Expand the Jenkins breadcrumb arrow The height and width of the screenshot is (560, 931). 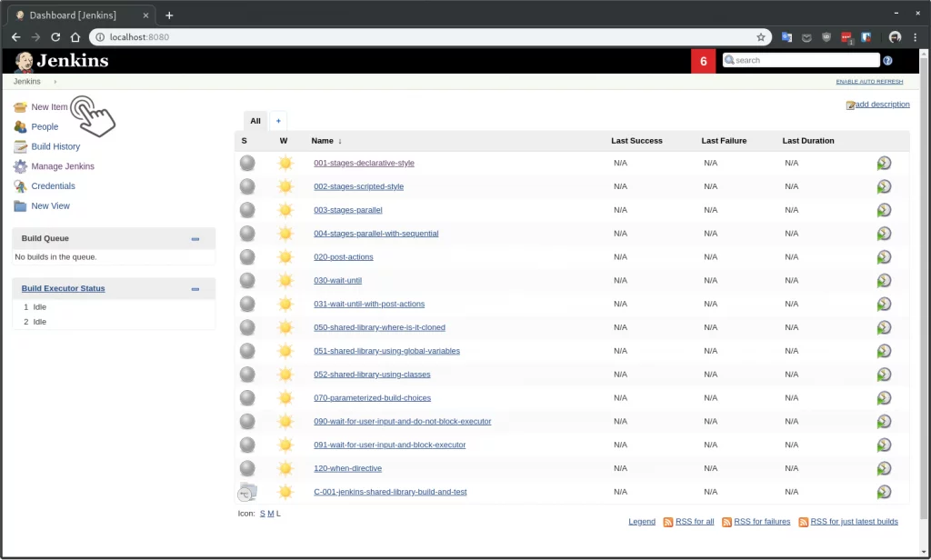tap(55, 81)
